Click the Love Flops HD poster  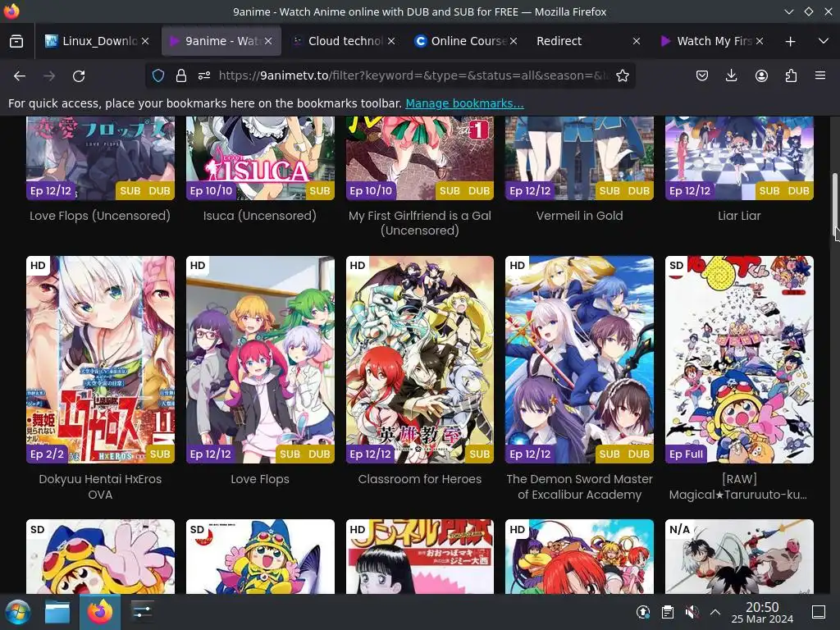[x=260, y=359]
